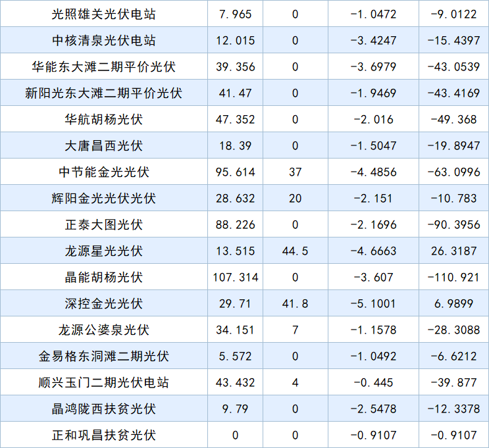Select the 龙源公婆泉光伏 name cell
The image size is (489, 448).
(x=104, y=330)
